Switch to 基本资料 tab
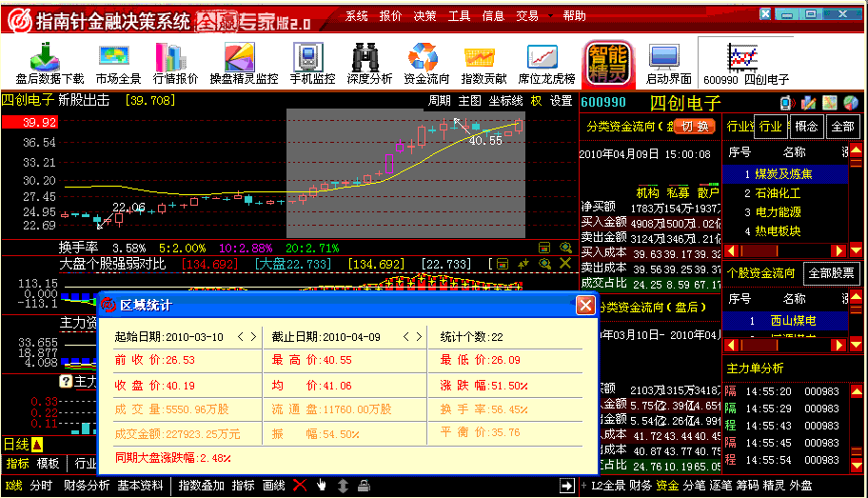The height and width of the screenshot is (498, 868). tap(140, 486)
